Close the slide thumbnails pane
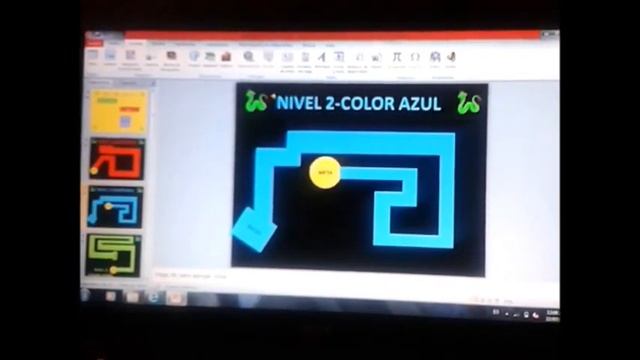Viewport: 640px width, 360px height. point(153,83)
